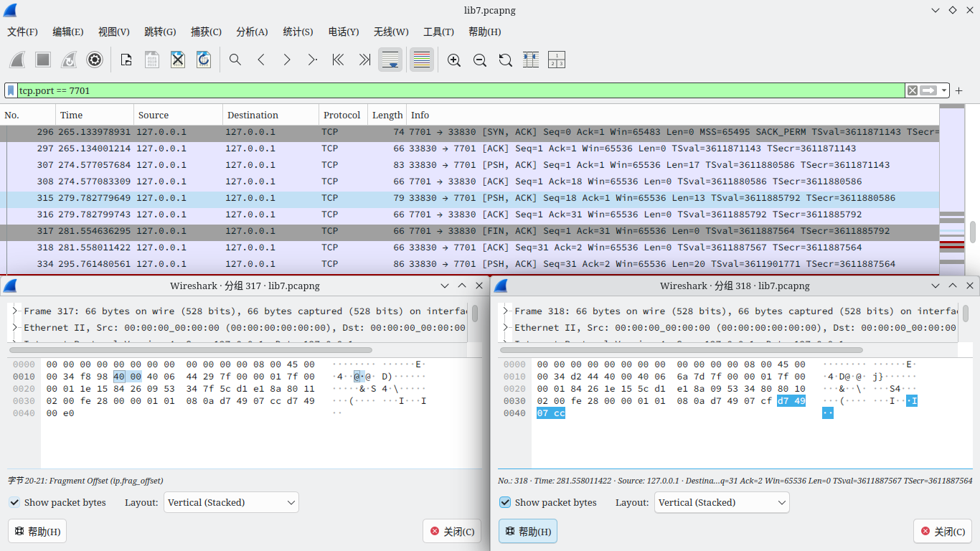Jump to the first packet icon
This screenshot has width=980, height=551.
click(338, 60)
